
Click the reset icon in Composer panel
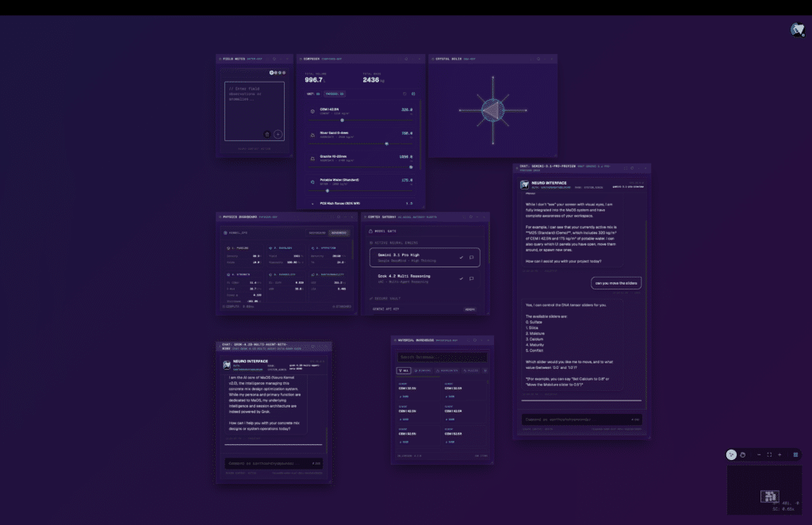pos(404,94)
